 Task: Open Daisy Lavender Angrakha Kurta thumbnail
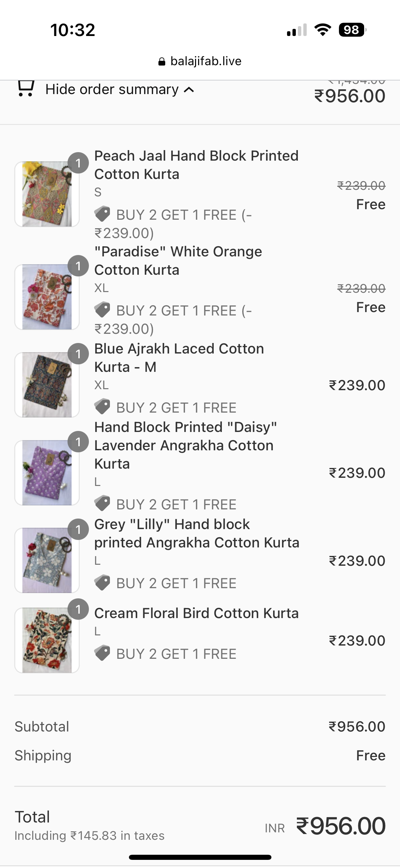coord(47,472)
